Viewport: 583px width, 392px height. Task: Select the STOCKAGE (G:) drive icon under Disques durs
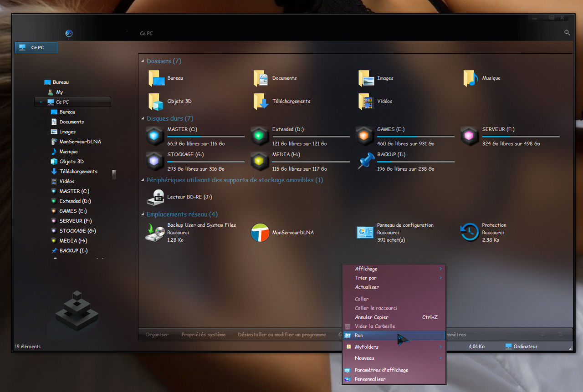click(x=155, y=161)
